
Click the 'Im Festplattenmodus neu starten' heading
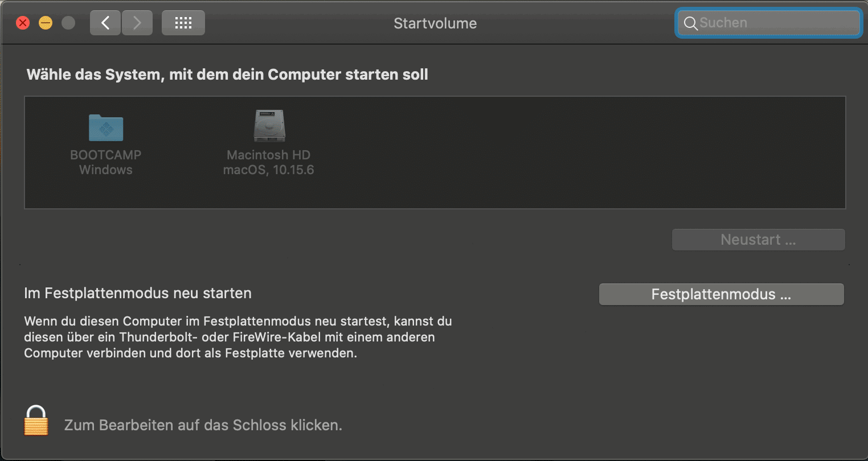[138, 294]
